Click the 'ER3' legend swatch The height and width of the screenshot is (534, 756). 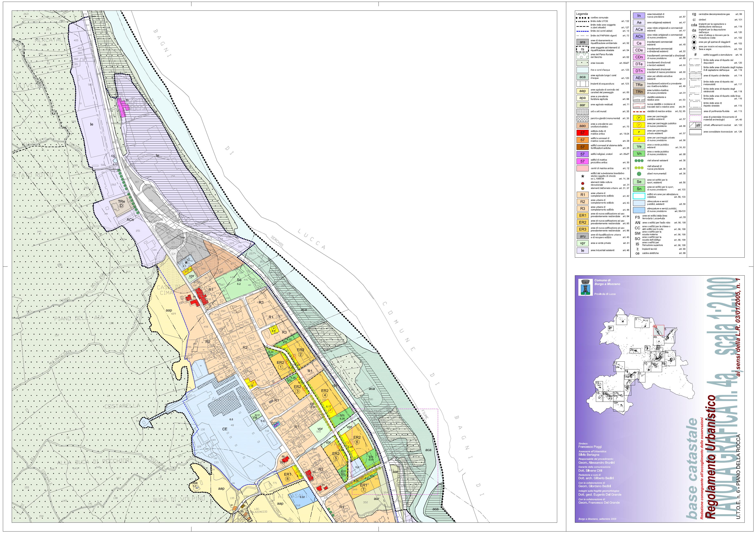[x=583, y=229]
